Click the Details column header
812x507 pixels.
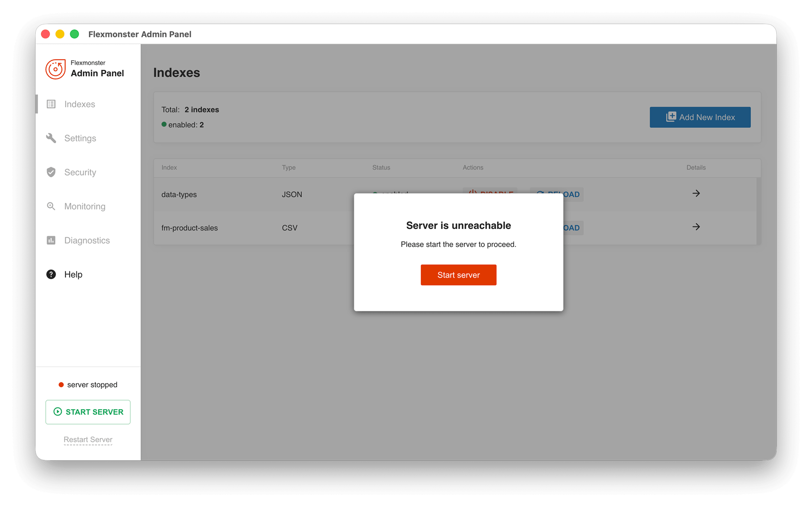[696, 167]
